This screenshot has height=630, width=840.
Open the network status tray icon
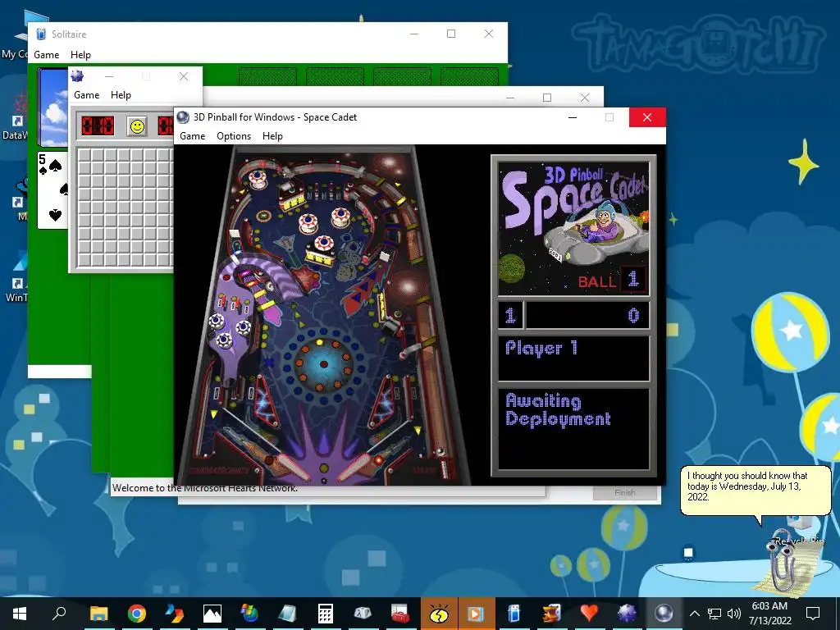(714, 614)
